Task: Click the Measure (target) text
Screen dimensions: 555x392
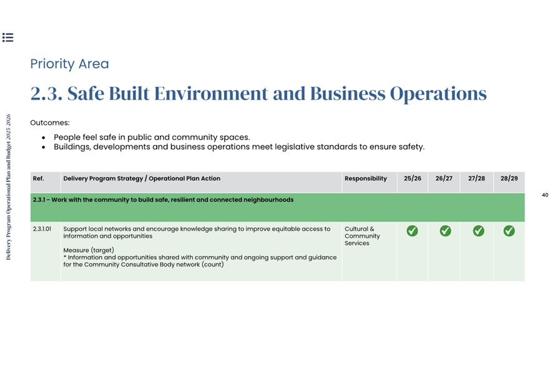Action: (89, 250)
